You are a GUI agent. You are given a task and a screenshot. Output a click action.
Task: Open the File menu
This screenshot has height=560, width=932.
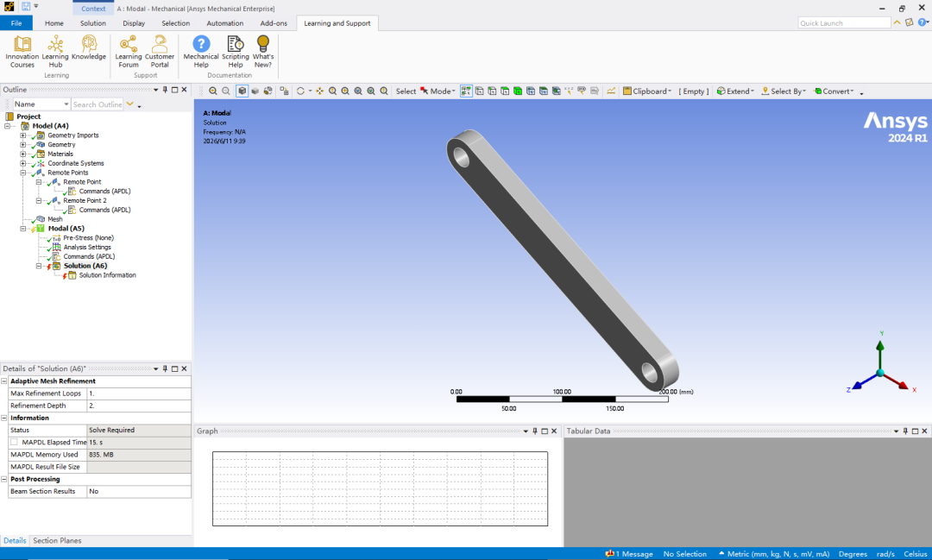(16, 23)
